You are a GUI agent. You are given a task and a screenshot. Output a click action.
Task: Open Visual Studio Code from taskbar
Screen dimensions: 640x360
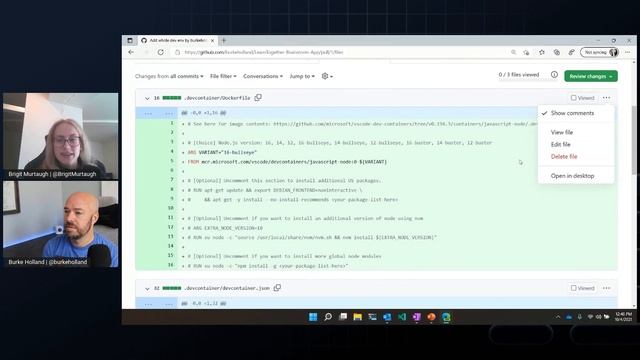[x=402, y=317]
